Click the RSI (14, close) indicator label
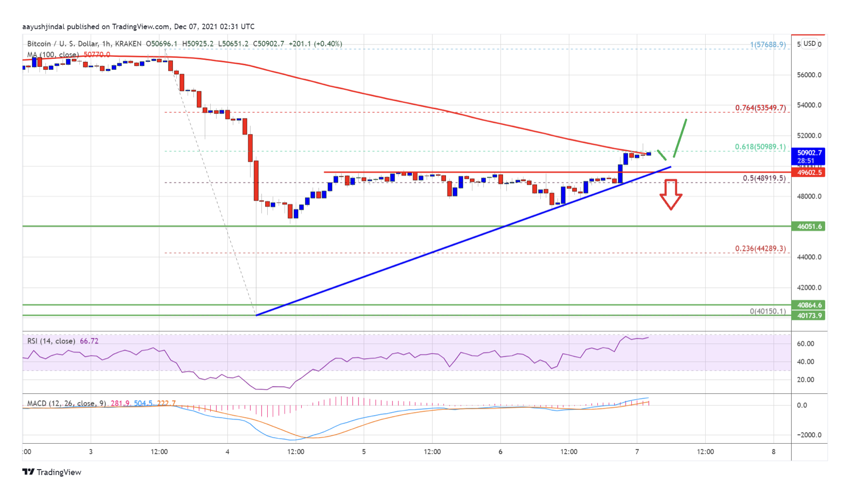Screen dimensions: 855x504 click(51, 341)
